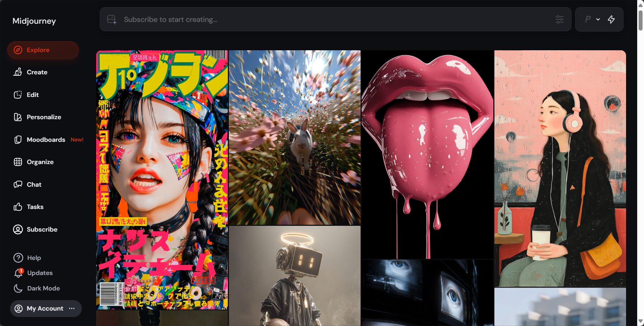This screenshot has width=644, height=326.
Task: Go to the Create section
Action: [x=37, y=72]
